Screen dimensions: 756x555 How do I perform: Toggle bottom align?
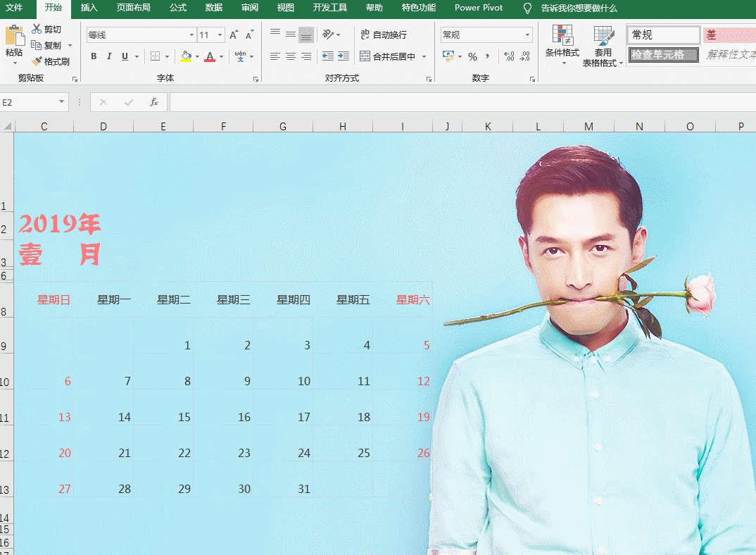pos(306,35)
